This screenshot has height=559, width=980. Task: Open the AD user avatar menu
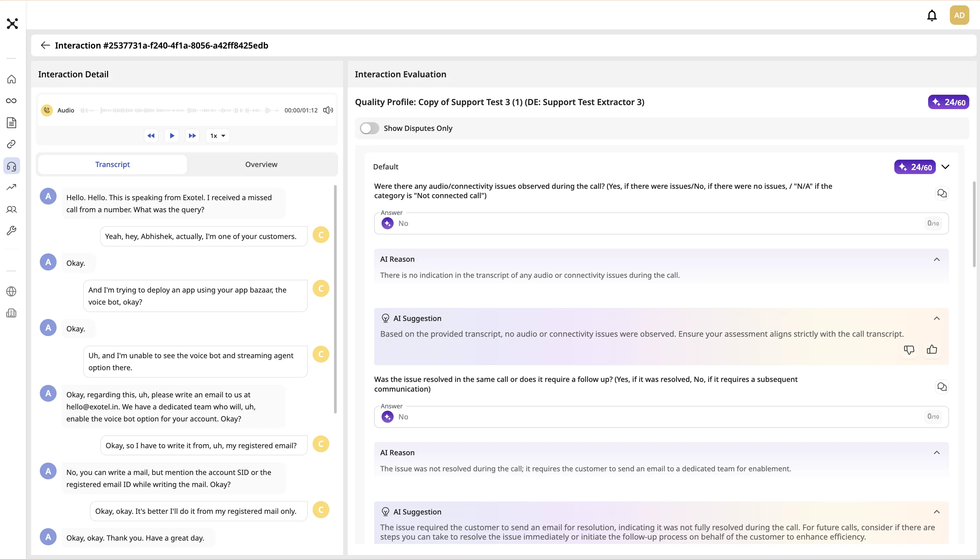[x=959, y=15]
